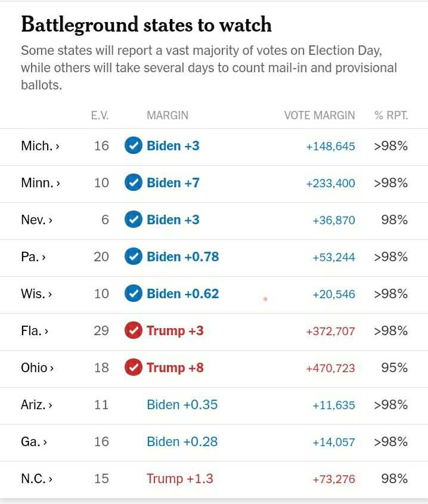Click the VOTE MARGIN column header
The width and height of the screenshot is (428, 504).
[320, 116]
